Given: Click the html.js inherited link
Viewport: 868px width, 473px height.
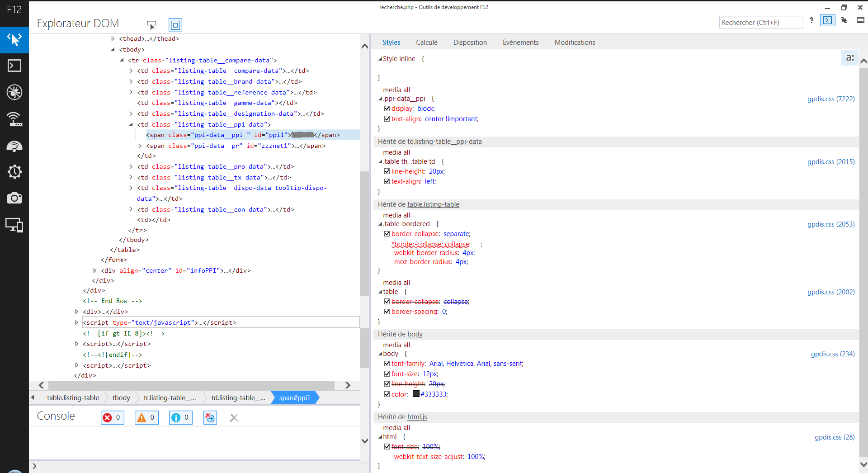Looking at the screenshot, I should [x=417, y=417].
